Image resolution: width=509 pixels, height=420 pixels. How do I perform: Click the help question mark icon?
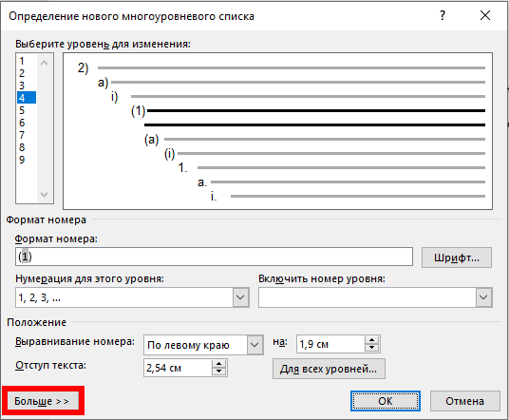443,15
